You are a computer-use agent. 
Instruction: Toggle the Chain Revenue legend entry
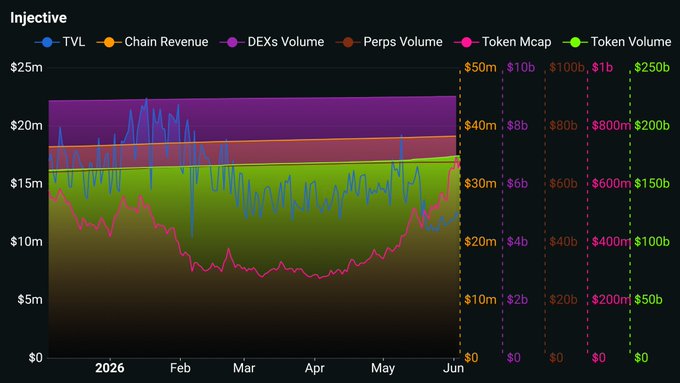coord(152,42)
